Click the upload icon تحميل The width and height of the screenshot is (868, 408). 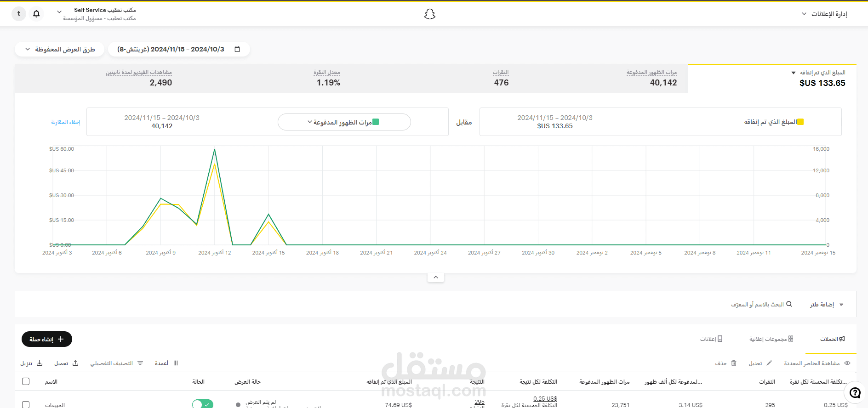point(75,363)
